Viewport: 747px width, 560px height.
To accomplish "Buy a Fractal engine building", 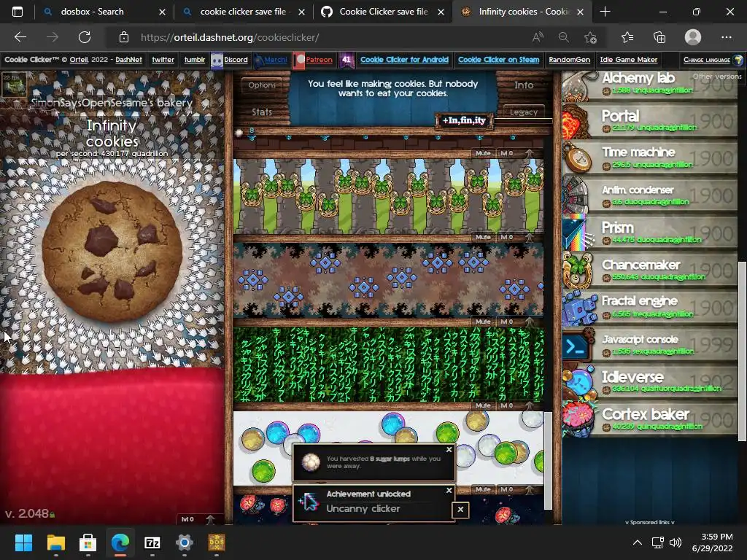I will coord(650,307).
